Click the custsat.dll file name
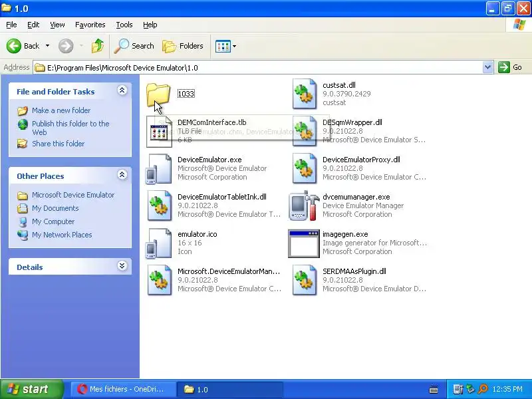This screenshot has height=399, width=532. click(339, 85)
